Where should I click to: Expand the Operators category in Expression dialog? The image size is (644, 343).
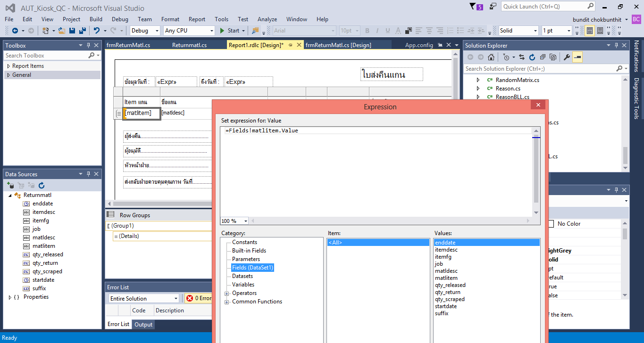tap(227, 293)
